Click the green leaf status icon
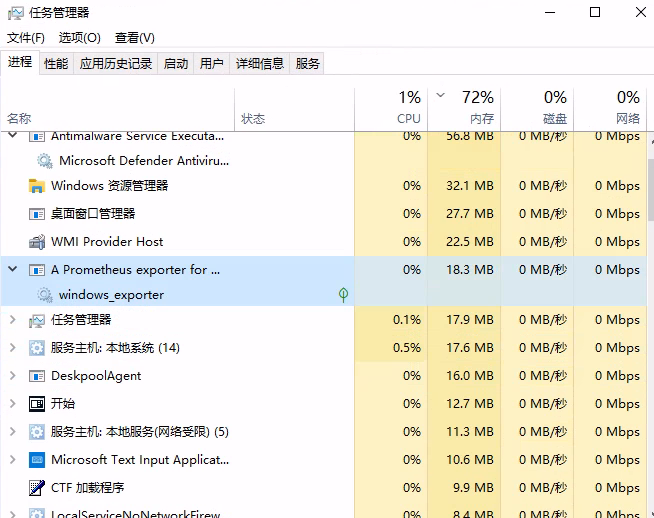Screen dimensions: 654x518 tap(343, 295)
